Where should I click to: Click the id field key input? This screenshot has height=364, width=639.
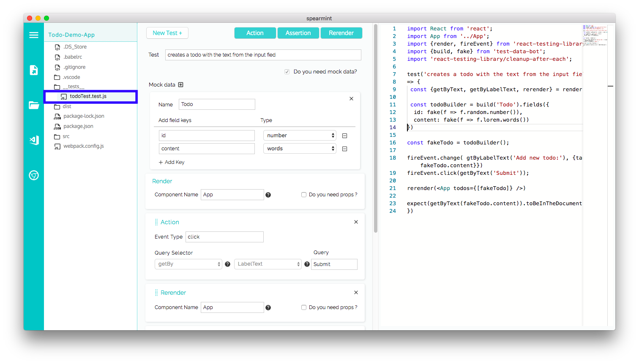click(x=207, y=136)
